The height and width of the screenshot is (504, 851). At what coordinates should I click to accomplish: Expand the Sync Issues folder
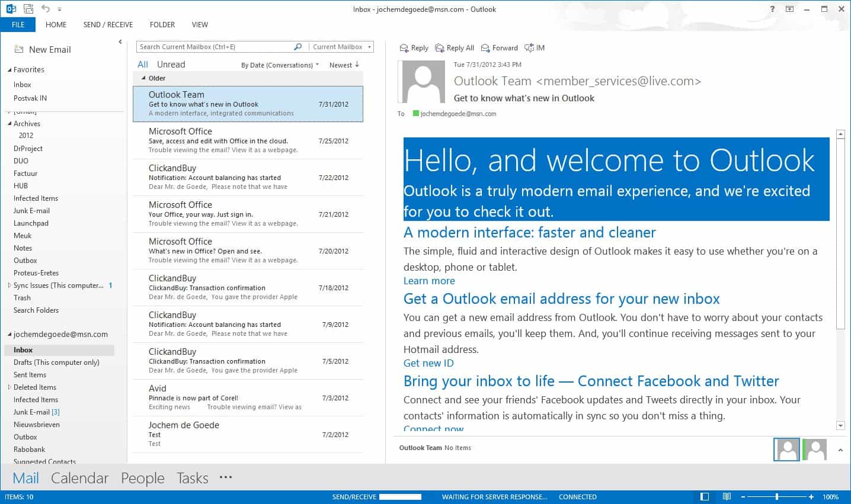point(9,285)
